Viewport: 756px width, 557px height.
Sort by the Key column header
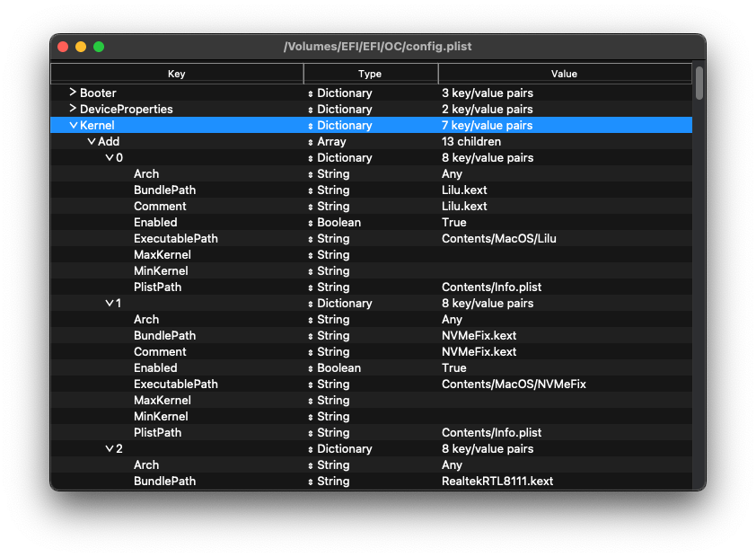[x=177, y=74]
